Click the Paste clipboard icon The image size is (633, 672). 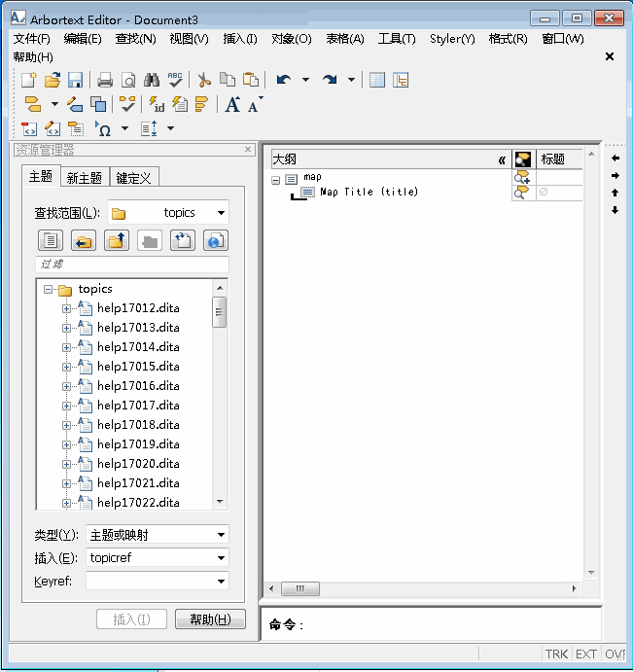click(251, 80)
